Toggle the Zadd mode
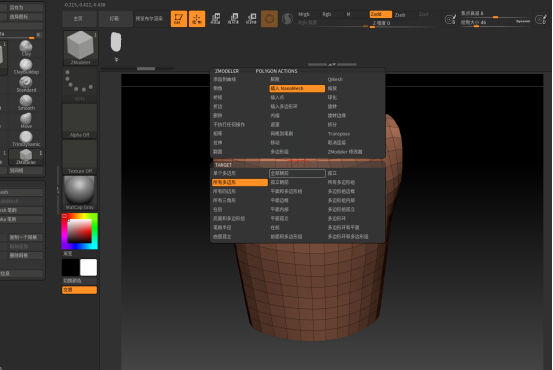The image size is (553, 370). pyautogui.click(x=381, y=14)
